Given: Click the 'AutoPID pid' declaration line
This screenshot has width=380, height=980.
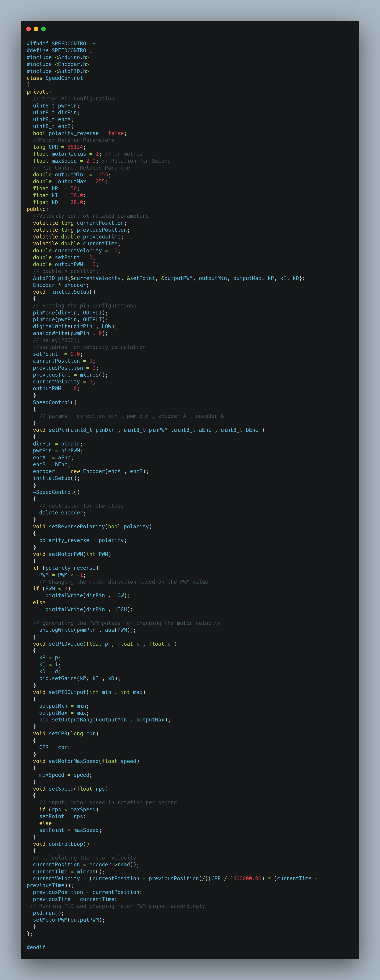Looking at the screenshot, I should (x=169, y=278).
